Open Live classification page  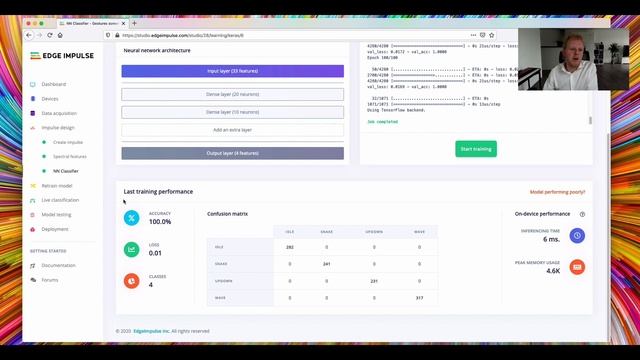point(60,200)
